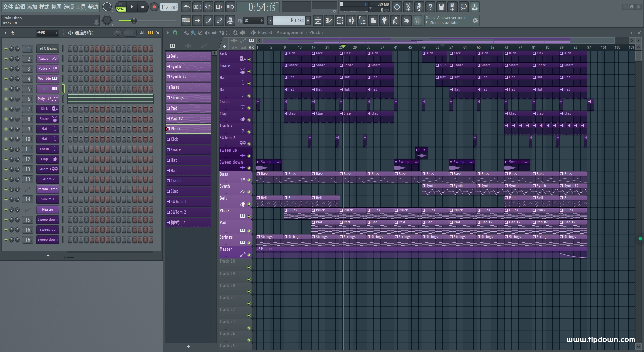Screen dimensions: 644x352
Task: Arm the record button
Action: pyautogui.click(x=154, y=7)
